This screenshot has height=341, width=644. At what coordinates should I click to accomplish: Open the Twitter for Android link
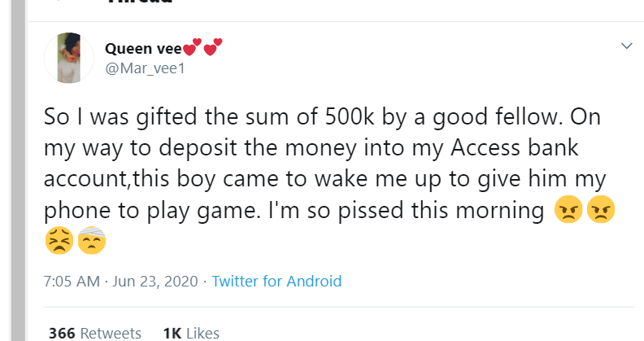tap(276, 282)
